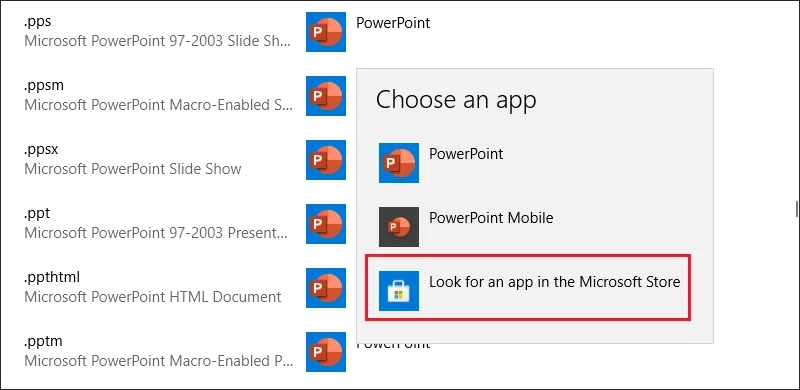Click the .ppthtml extension text
Screen dimensions: 800x390
click(x=52, y=278)
